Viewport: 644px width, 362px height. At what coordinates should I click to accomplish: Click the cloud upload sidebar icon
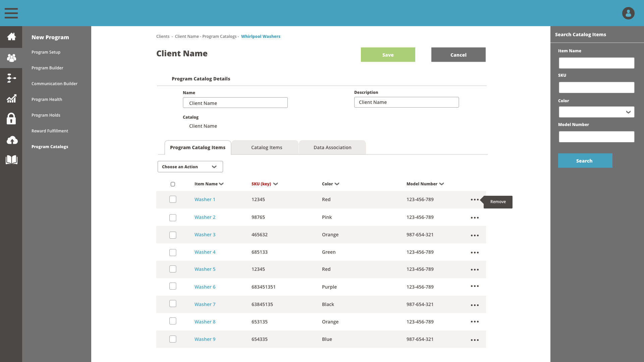tap(12, 140)
